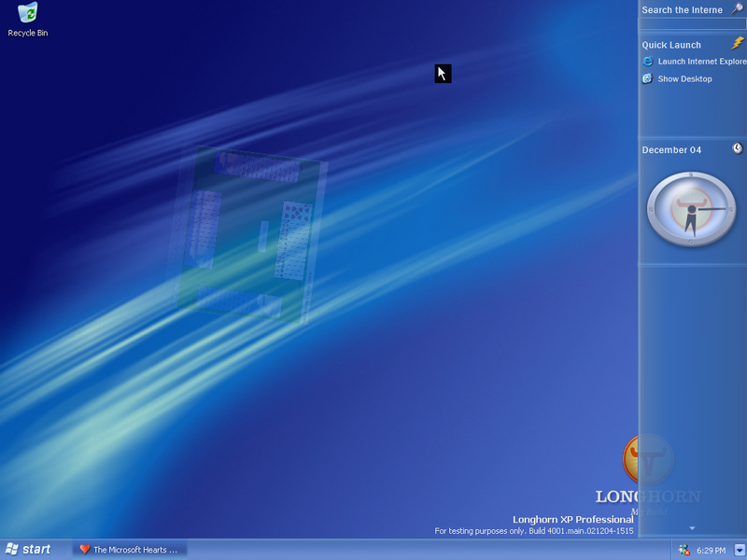Screen dimensions: 747x560
Task: Click the December 04 date header
Action: point(671,150)
